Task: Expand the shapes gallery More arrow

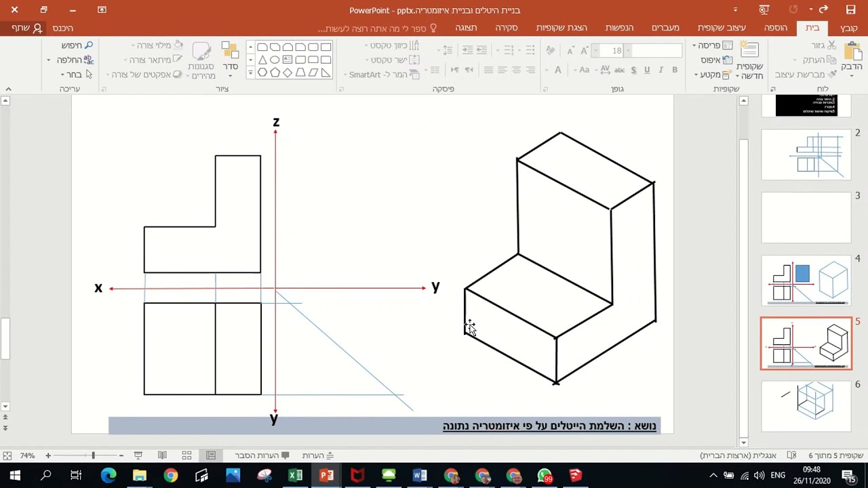Action: point(250,73)
